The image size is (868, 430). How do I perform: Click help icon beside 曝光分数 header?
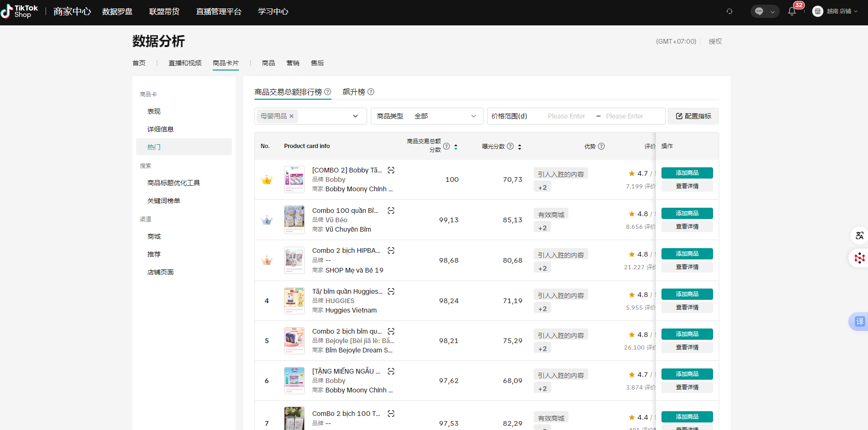(510, 146)
